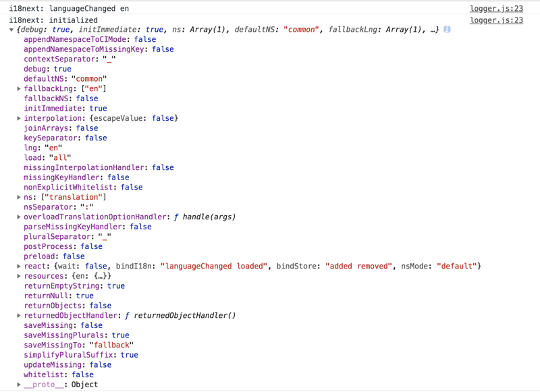
Task: Click the simplifyPluralSuffix property
Action: [81, 355]
